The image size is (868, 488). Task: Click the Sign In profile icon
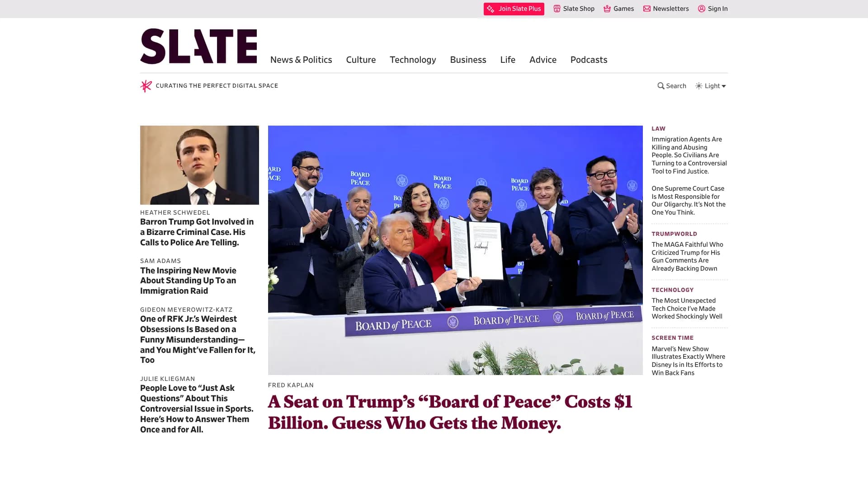coord(702,9)
